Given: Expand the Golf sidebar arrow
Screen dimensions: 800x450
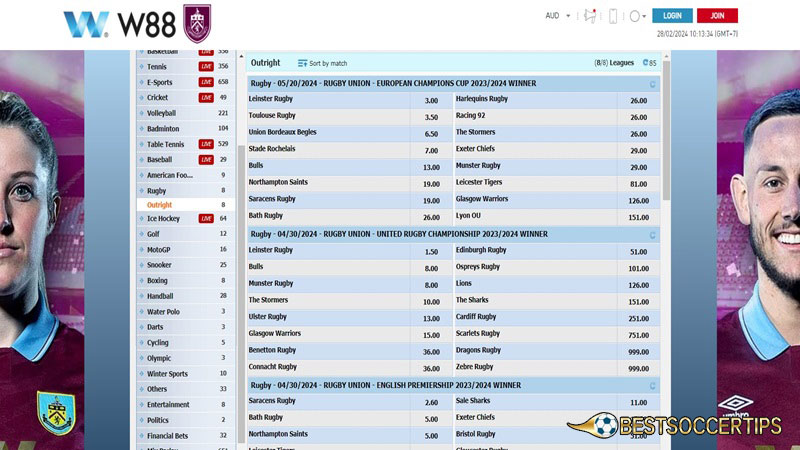Looking at the screenshot, I should tap(142, 234).
